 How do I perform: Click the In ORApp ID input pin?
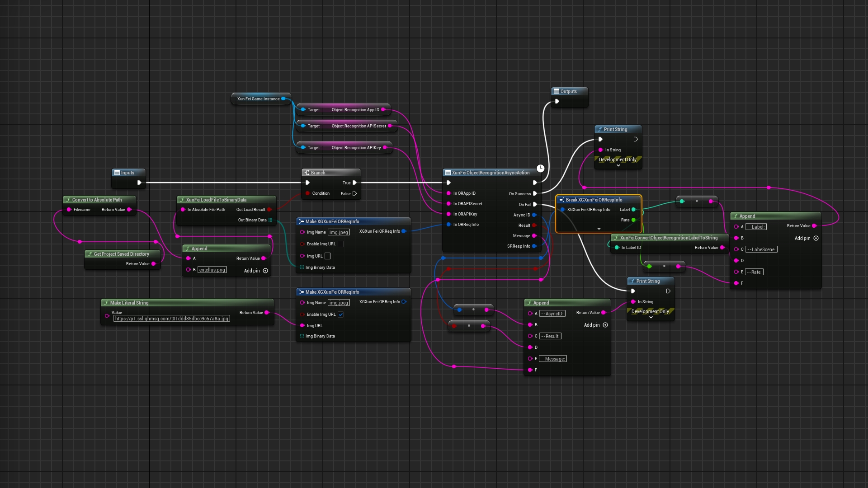(x=448, y=193)
